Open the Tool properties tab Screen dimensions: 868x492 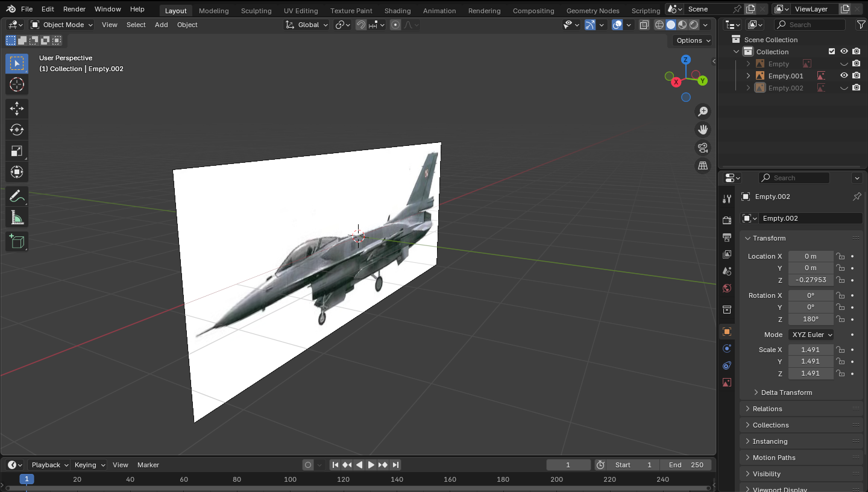(x=727, y=199)
